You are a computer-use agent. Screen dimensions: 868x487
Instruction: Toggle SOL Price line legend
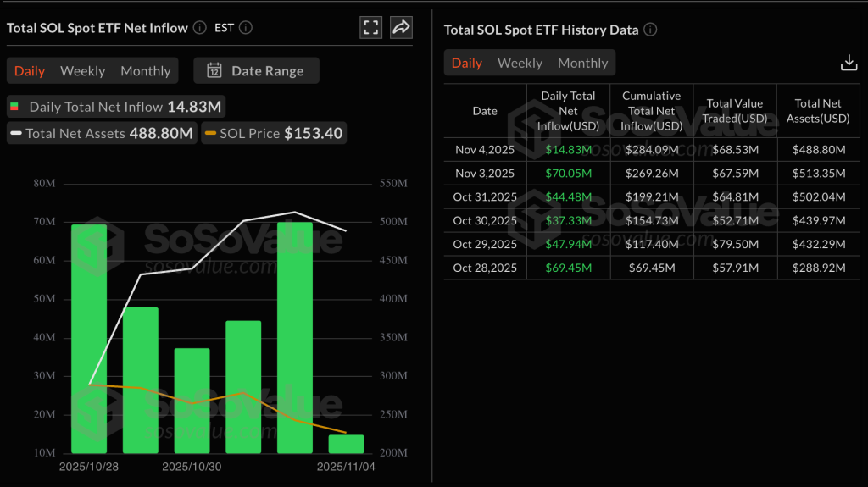click(274, 133)
